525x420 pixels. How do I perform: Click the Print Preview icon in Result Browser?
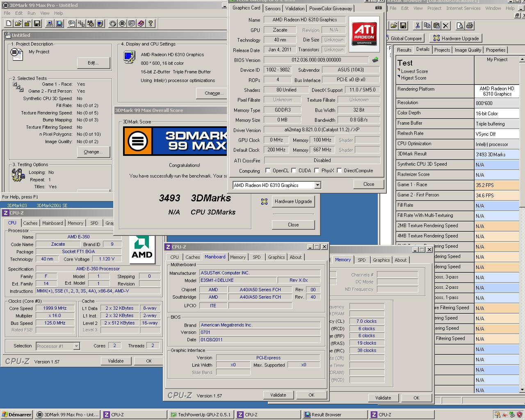point(460,26)
